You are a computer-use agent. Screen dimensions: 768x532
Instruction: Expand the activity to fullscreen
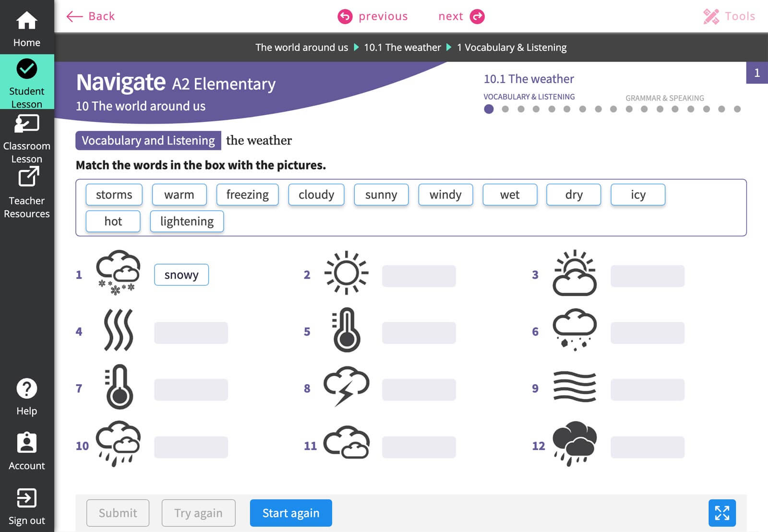pyautogui.click(x=721, y=513)
